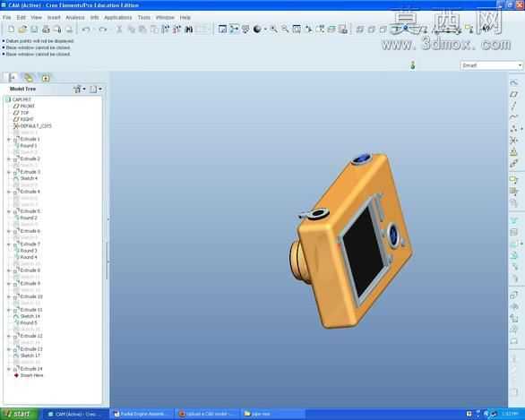525x420 pixels.
Task: Click the Save icon in toolbar
Action: point(34,30)
